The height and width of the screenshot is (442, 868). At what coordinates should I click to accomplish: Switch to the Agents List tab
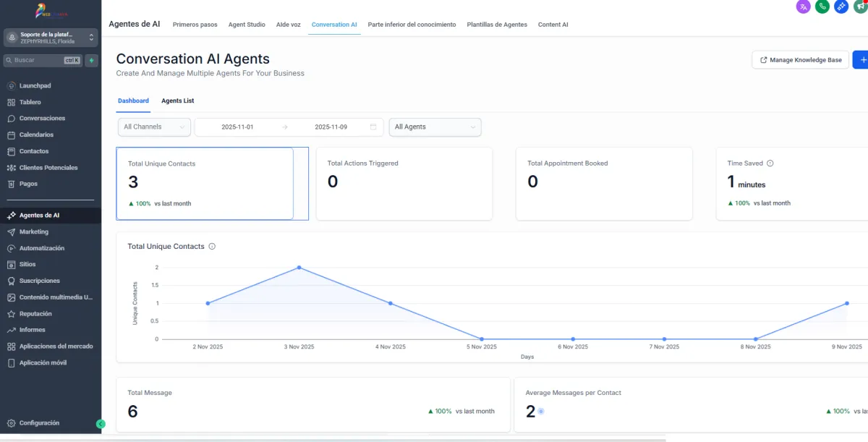pyautogui.click(x=177, y=101)
